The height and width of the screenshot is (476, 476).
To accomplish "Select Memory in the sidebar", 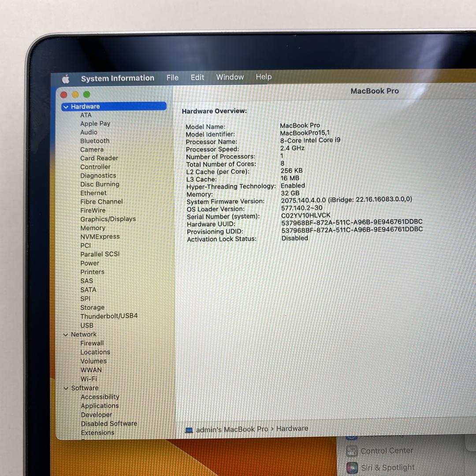I will [x=93, y=228].
